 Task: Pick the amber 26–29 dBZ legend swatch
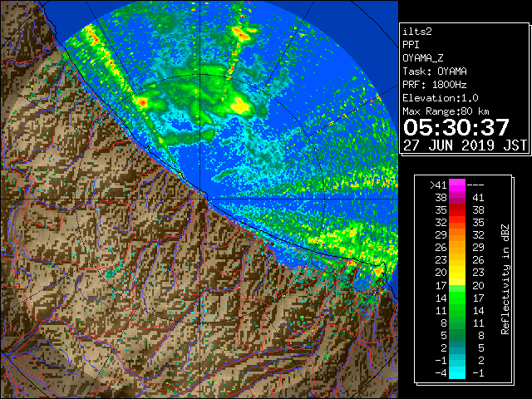point(457,248)
